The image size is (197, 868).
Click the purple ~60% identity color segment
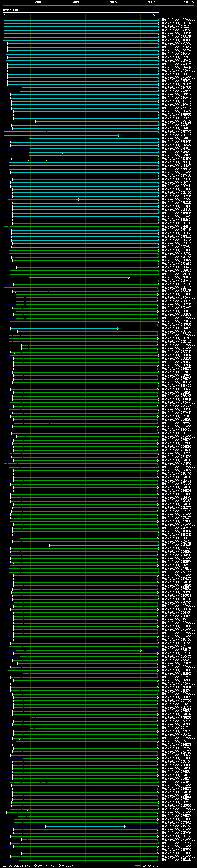click(x=98, y=6)
